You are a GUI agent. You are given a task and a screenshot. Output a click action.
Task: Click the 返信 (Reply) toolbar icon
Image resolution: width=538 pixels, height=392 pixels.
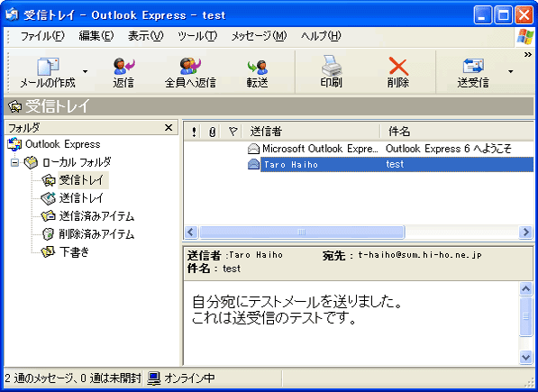pos(123,66)
